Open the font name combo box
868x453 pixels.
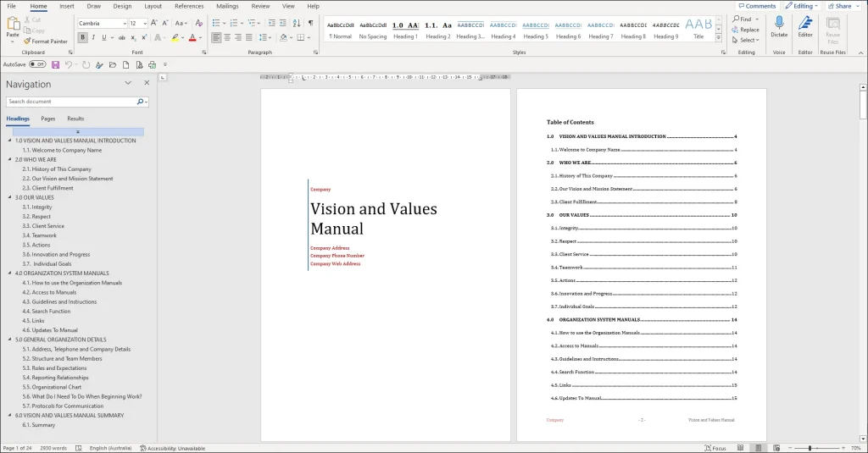pos(102,23)
